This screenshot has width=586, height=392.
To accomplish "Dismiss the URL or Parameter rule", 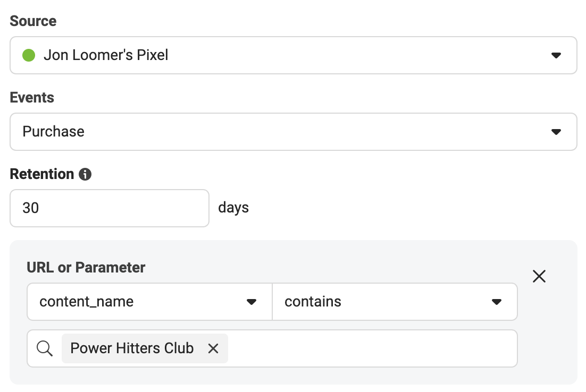I will (539, 276).
